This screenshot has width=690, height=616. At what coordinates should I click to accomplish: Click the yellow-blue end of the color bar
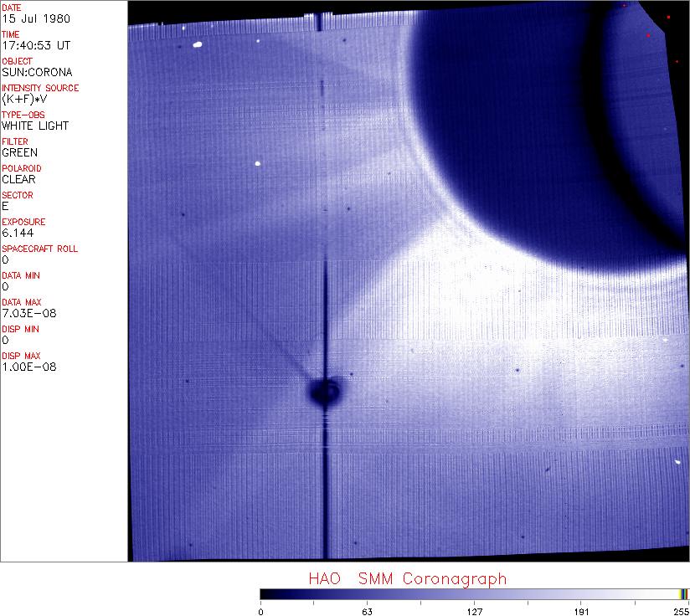pyautogui.click(x=683, y=593)
